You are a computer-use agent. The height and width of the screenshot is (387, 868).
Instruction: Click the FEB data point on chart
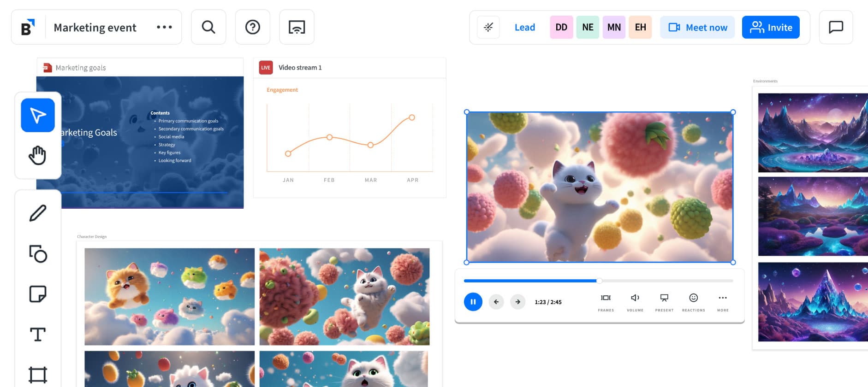(329, 137)
